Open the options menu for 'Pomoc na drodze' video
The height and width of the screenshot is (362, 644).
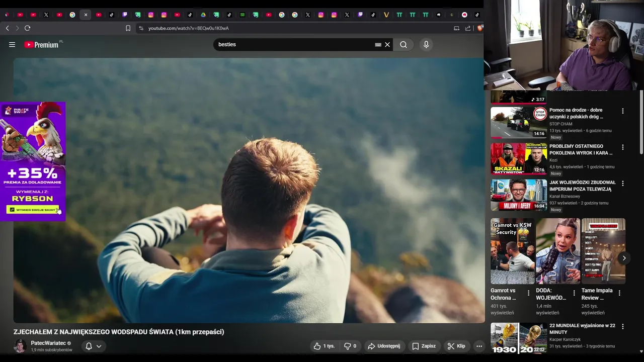(623, 111)
